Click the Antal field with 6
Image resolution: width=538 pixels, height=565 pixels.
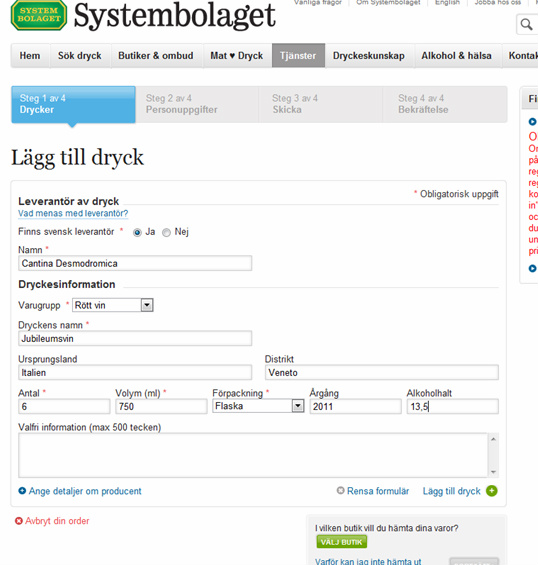click(64, 406)
